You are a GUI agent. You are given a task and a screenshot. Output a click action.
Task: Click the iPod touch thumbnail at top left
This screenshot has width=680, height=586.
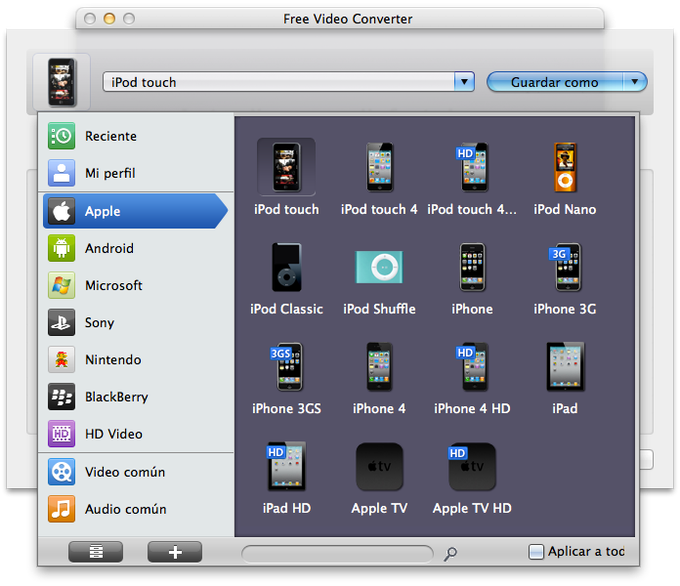[x=62, y=82]
